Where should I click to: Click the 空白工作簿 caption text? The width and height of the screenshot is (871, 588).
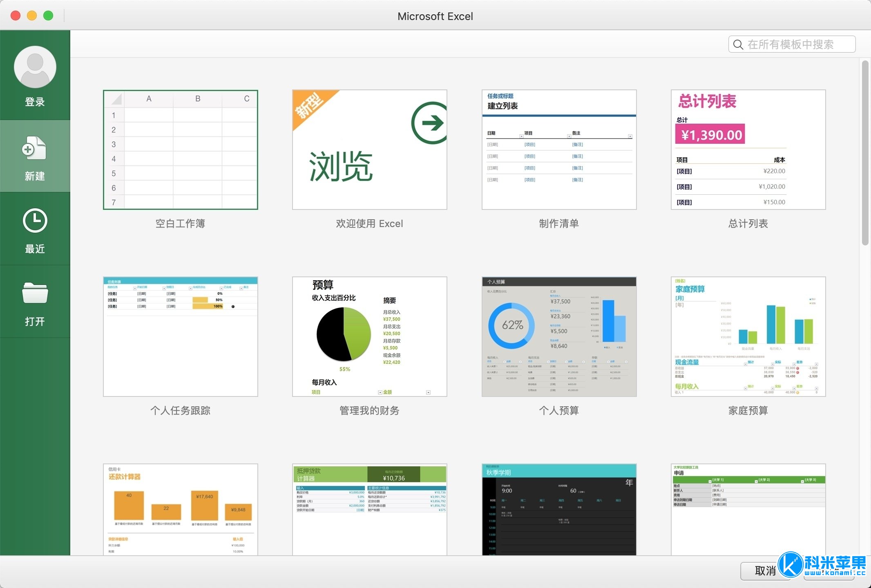pyautogui.click(x=181, y=223)
